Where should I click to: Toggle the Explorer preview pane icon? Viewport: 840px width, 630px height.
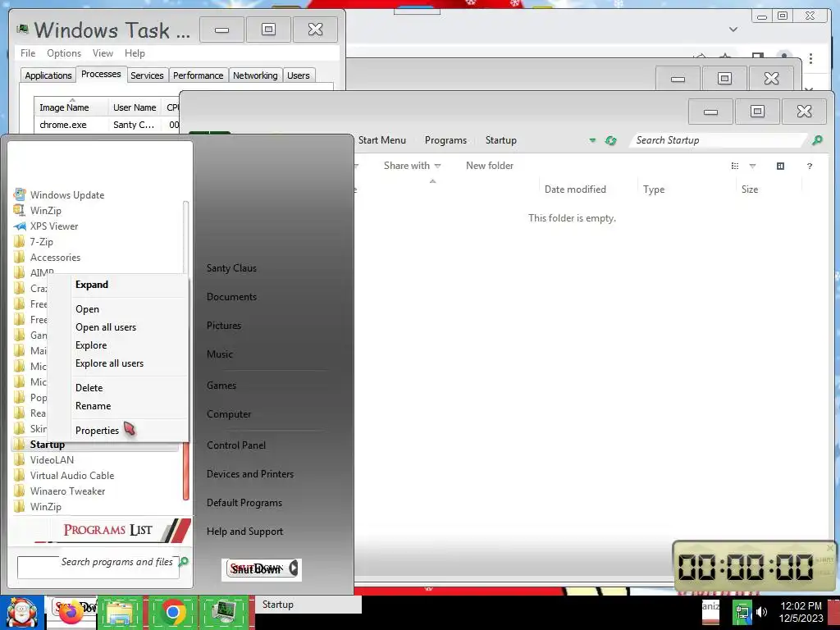pyautogui.click(x=781, y=166)
